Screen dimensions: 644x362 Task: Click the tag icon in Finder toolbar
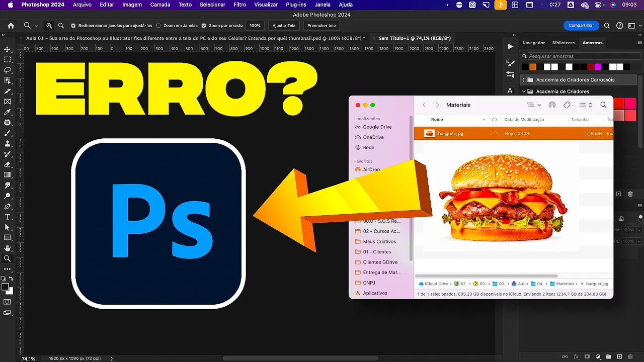(x=567, y=105)
